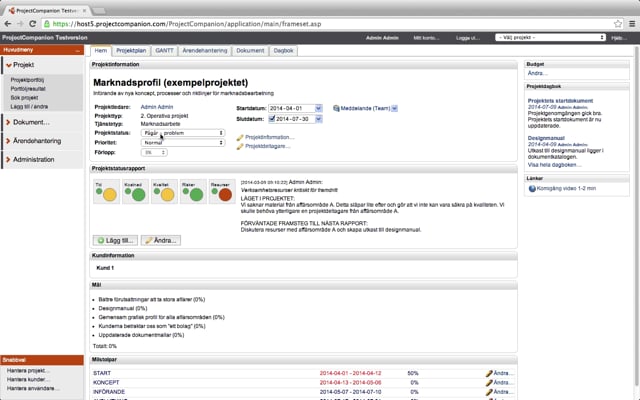Click the Risker status indicator

(193, 191)
